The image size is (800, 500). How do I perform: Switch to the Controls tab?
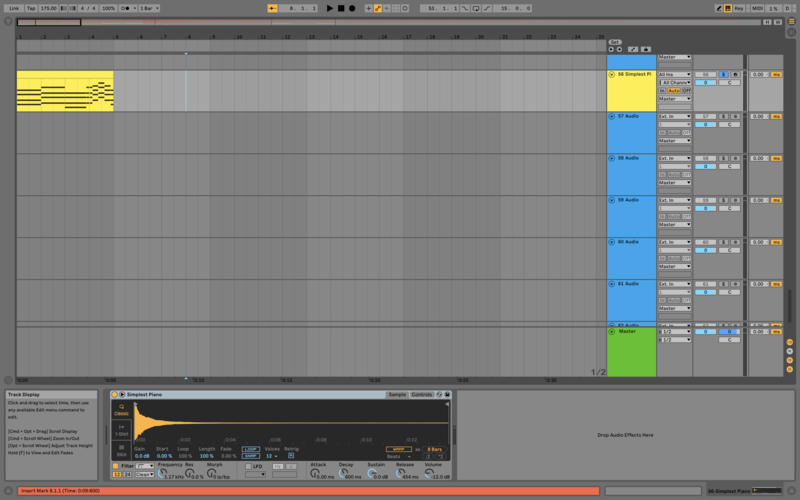422,395
